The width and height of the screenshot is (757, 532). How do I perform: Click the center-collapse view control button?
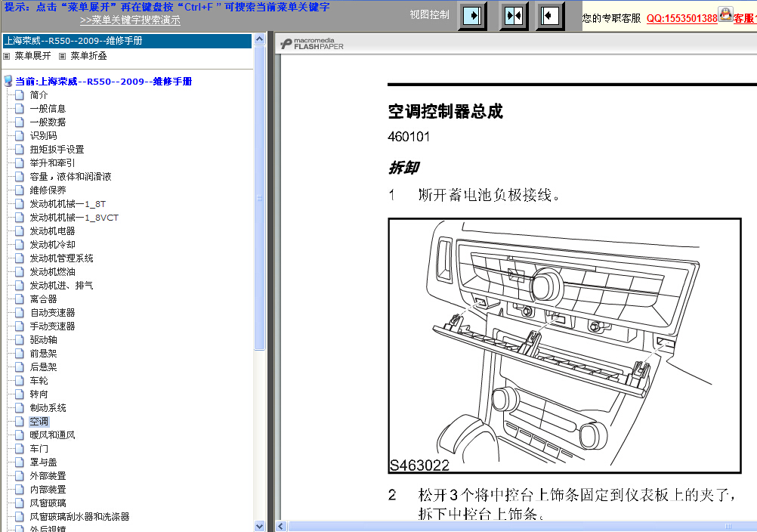[513, 16]
